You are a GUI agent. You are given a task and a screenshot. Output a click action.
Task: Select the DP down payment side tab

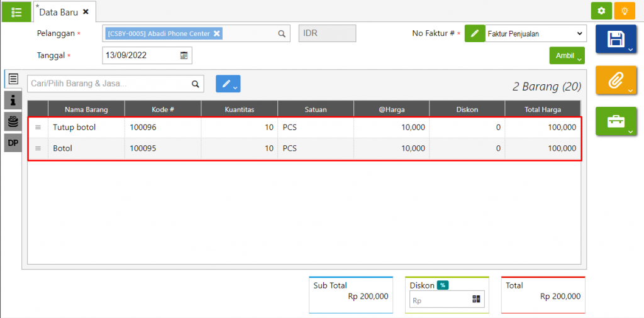13,143
